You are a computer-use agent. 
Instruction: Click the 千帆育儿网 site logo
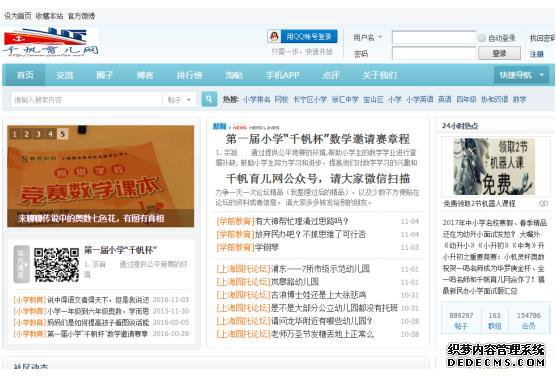point(51,43)
